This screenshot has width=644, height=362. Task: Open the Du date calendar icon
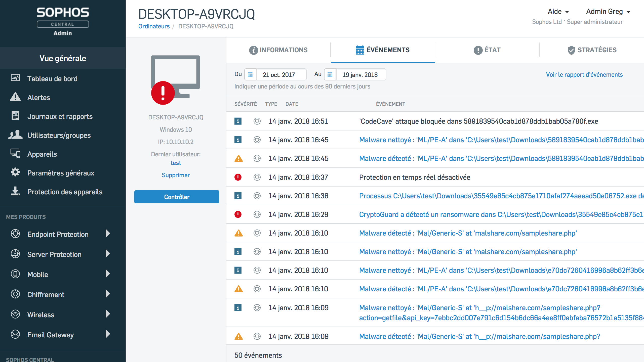coord(250,75)
